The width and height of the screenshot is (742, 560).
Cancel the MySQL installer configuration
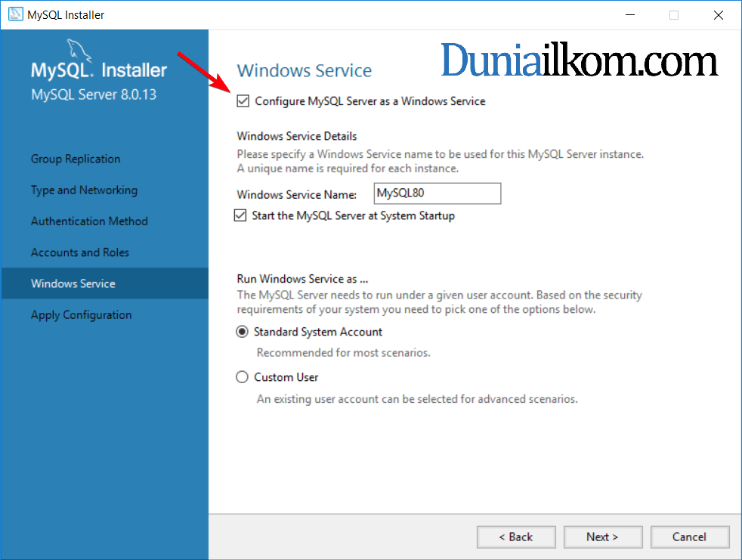click(x=690, y=537)
